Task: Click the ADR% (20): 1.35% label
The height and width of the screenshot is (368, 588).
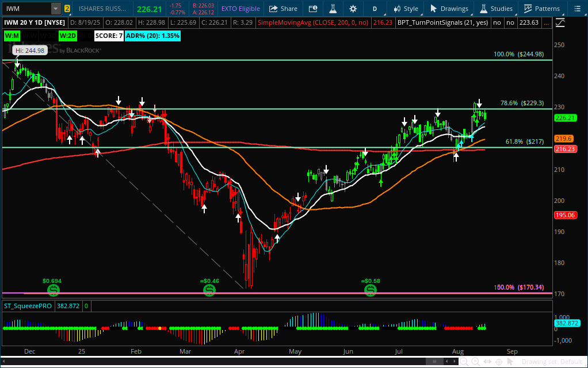Action: pos(152,36)
